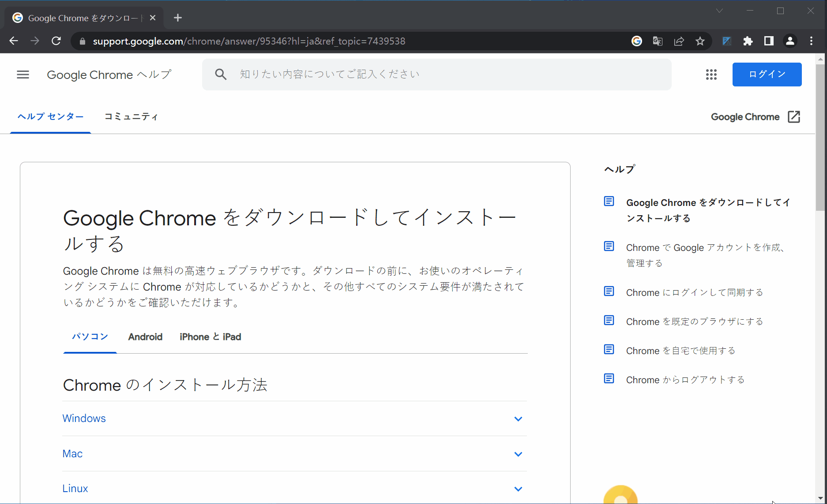Click article icon beside 'Chrome を自宅で使用する'

point(609,349)
